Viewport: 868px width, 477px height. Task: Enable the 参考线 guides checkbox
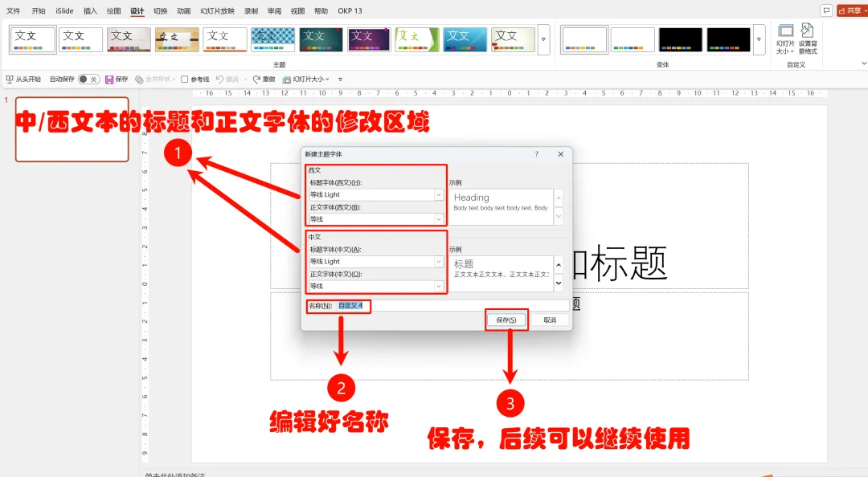coord(185,79)
